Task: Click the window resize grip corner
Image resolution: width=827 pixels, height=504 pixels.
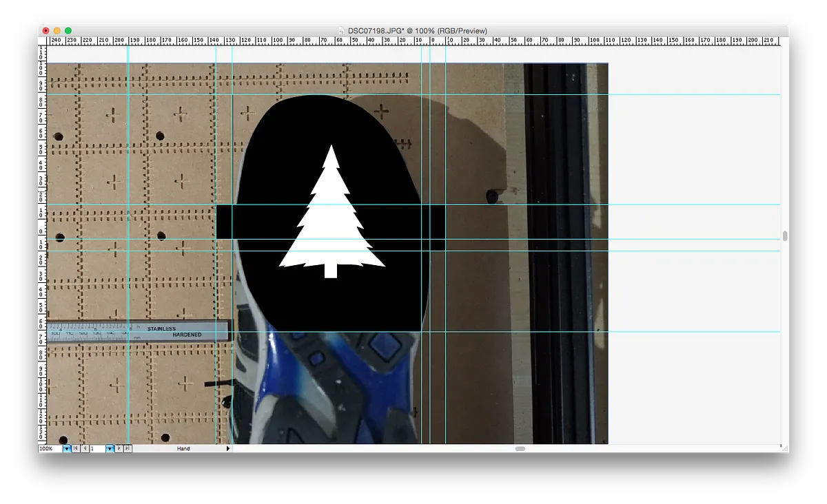Action: tap(784, 448)
